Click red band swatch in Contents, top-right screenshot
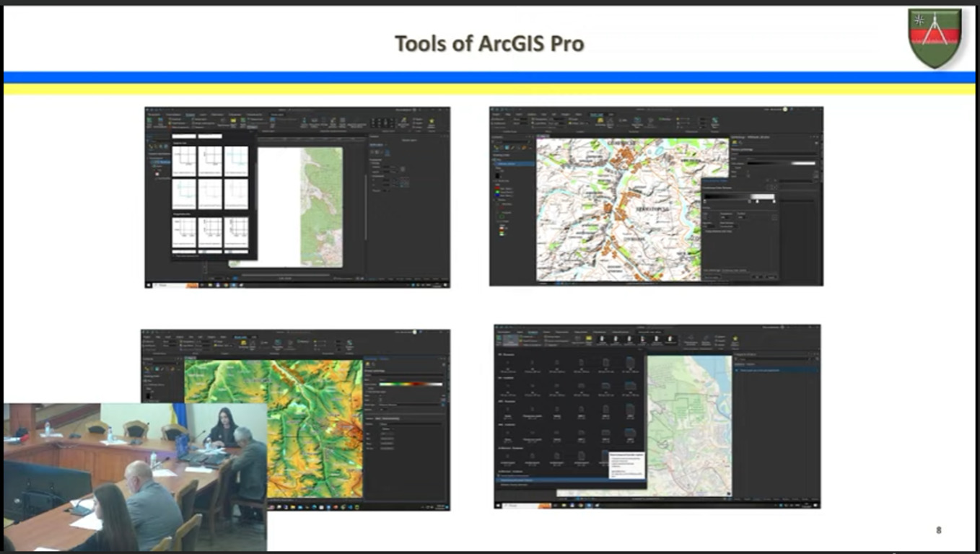 pyautogui.click(x=498, y=189)
